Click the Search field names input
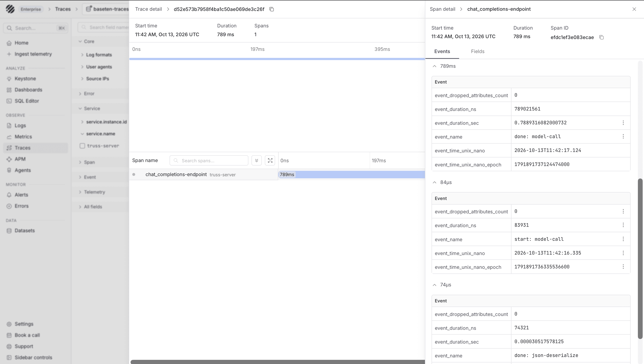 [103, 27]
